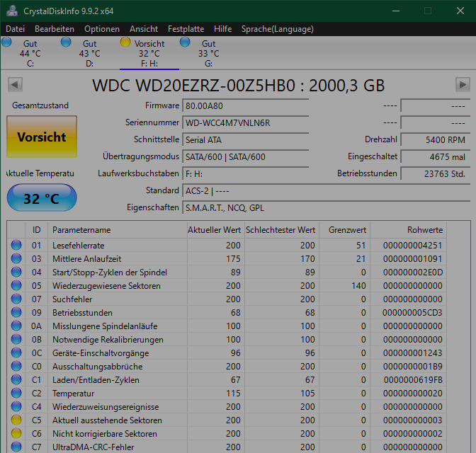Click yellow orb for Nicht korrigierbare Sektoren

16,434
